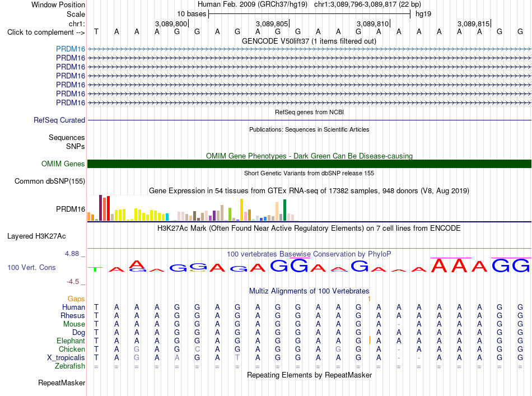
Task: Click the 3,089,800 position marker
Action: click(x=171, y=24)
